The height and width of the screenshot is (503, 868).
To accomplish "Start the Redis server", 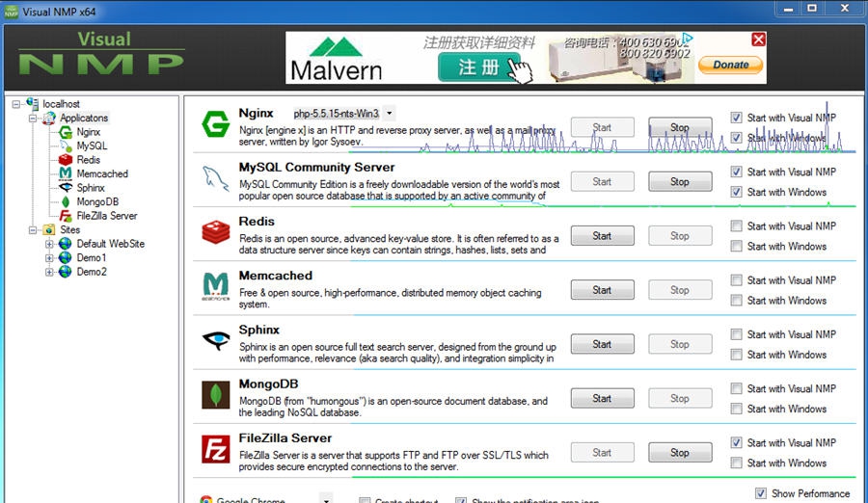I will click(x=602, y=236).
